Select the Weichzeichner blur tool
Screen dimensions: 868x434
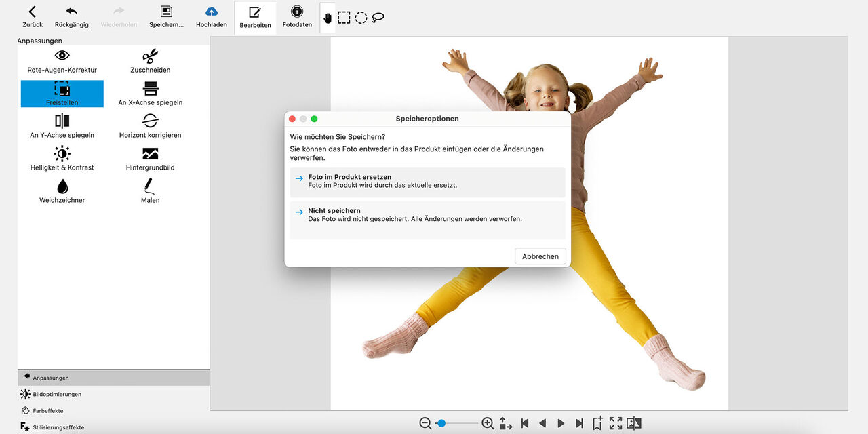[x=62, y=191]
